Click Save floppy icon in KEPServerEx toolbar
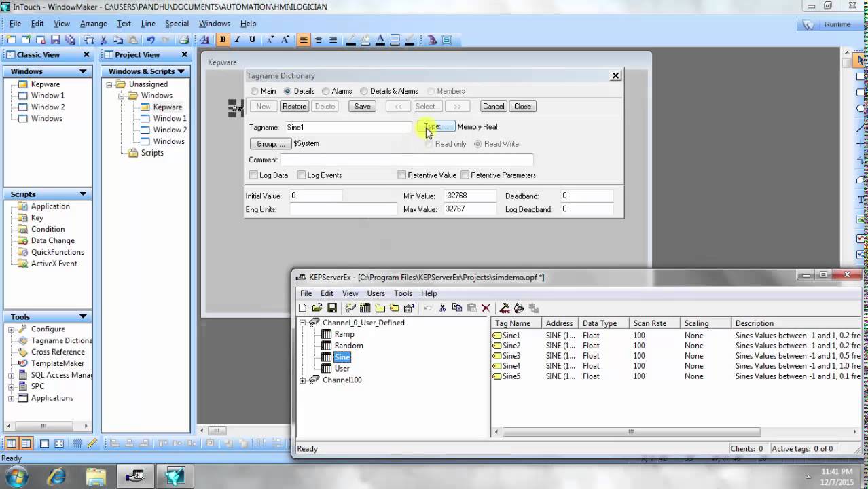The height and width of the screenshot is (489, 868). click(x=332, y=308)
